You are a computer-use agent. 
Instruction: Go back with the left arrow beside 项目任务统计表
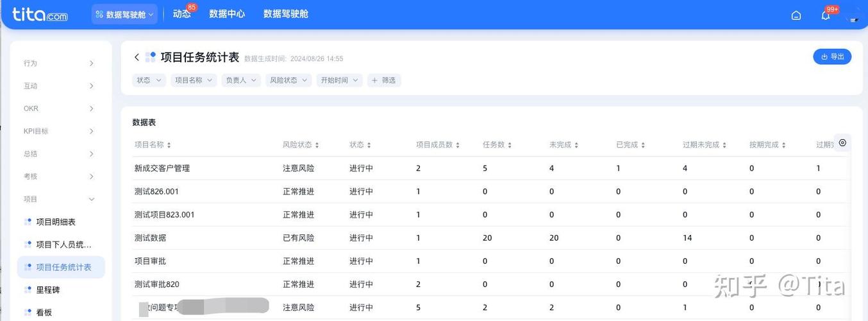137,57
